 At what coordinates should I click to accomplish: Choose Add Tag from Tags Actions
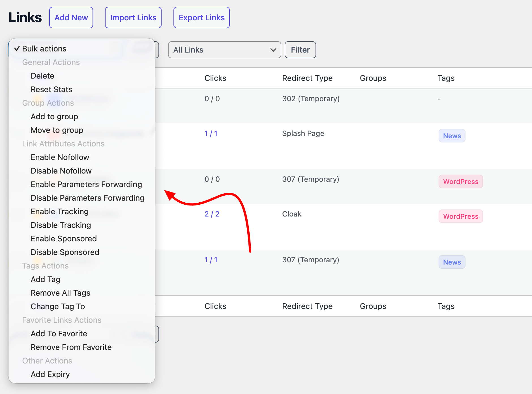[x=45, y=279]
